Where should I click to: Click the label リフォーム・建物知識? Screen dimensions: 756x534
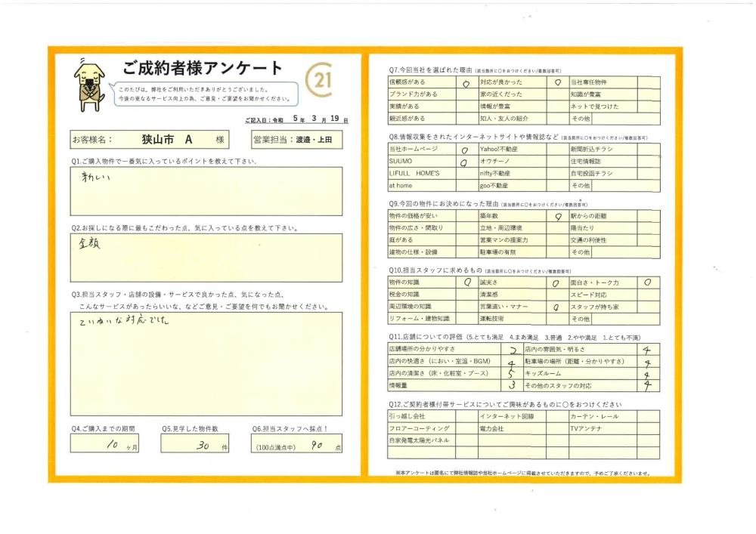click(419, 318)
